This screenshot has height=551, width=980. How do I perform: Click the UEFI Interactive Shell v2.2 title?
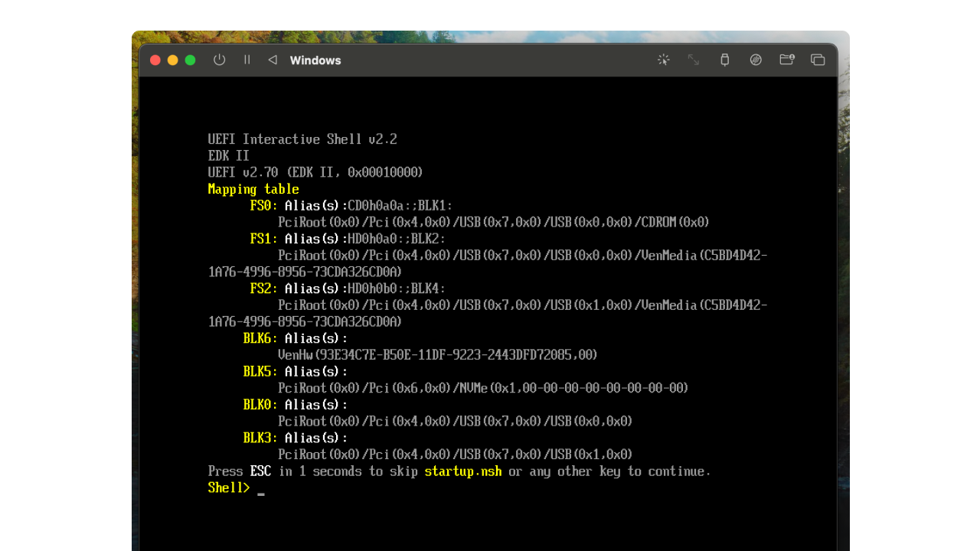(302, 139)
